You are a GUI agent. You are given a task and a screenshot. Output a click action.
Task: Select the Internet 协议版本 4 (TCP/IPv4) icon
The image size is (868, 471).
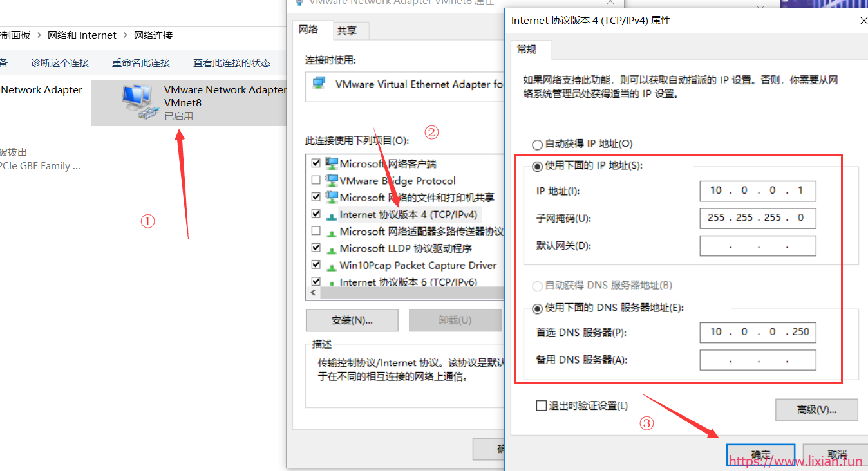click(332, 215)
